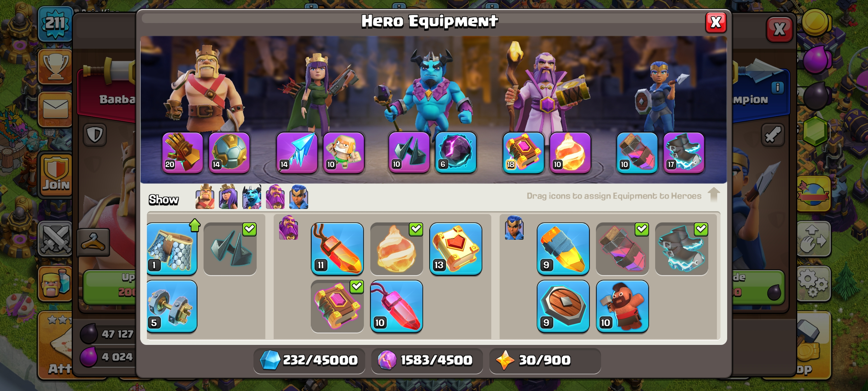Filter equipment by Archer Queen

click(x=228, y=197)
